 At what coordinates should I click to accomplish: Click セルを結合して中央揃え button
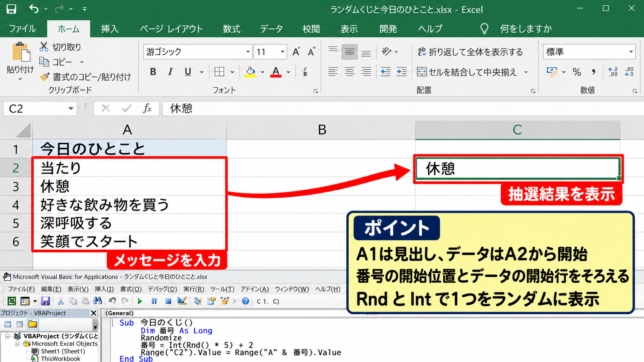coord(467,72)
